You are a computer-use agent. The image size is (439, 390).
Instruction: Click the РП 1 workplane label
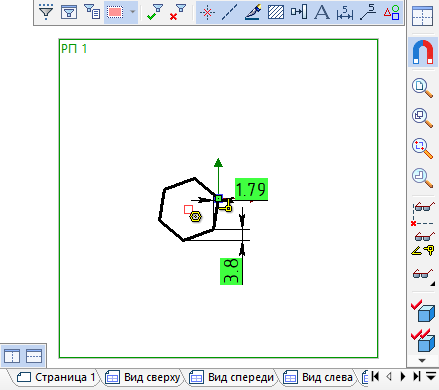(74, 49)
